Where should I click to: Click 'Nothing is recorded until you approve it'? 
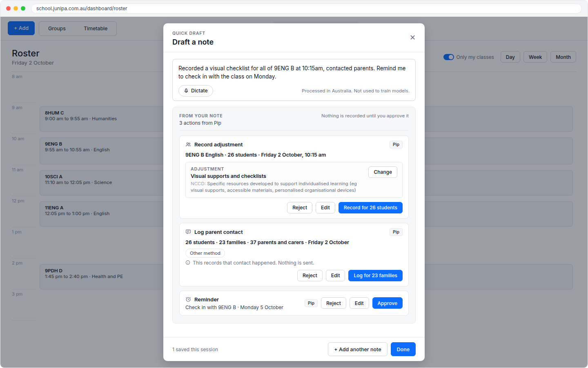click(x=365, y=116)
